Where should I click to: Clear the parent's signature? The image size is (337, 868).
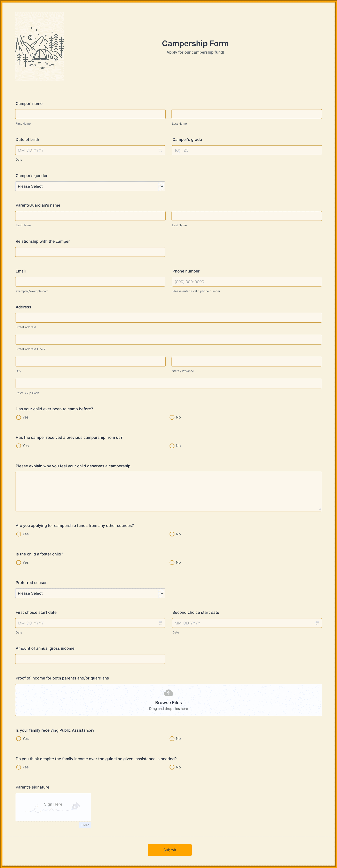(85, 825)
